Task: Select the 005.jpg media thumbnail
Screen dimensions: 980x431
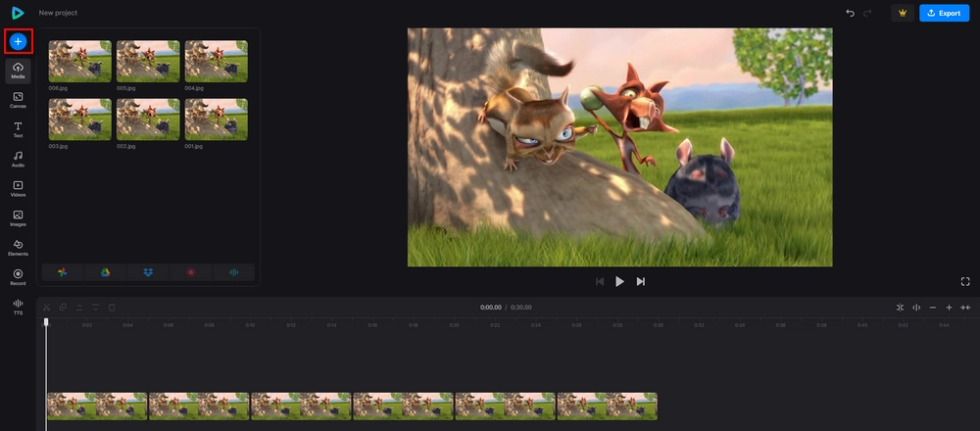Action: point(148,61)
